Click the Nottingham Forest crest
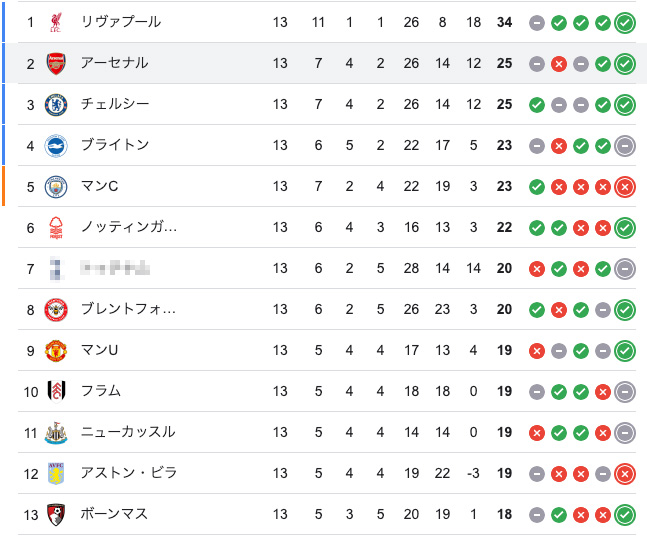Screen dimensions: 647x537 56,227
